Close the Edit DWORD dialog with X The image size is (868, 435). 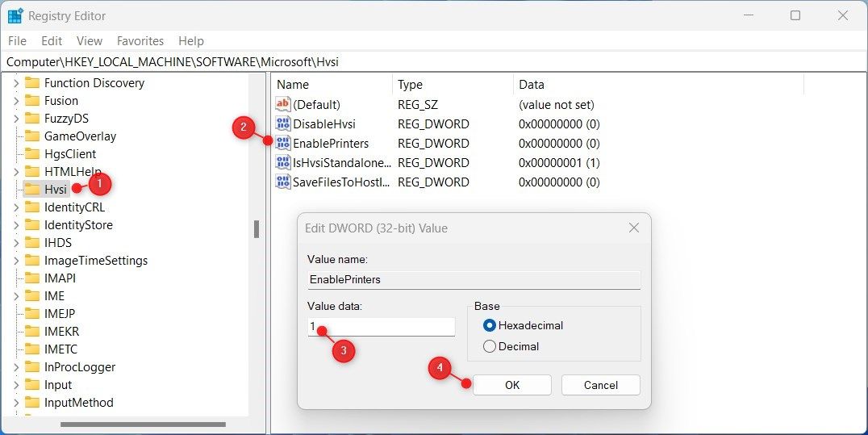click(x=634, y=228)
